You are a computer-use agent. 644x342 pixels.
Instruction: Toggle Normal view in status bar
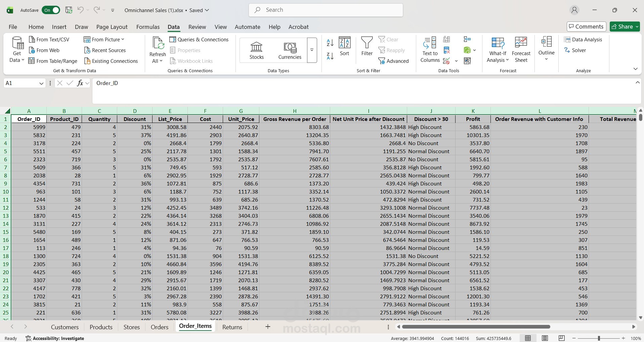[528, 338]
